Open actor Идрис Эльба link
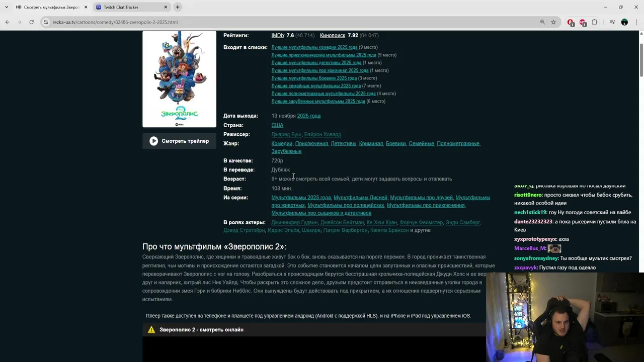 pyautogui.click(x=283, y=230)
